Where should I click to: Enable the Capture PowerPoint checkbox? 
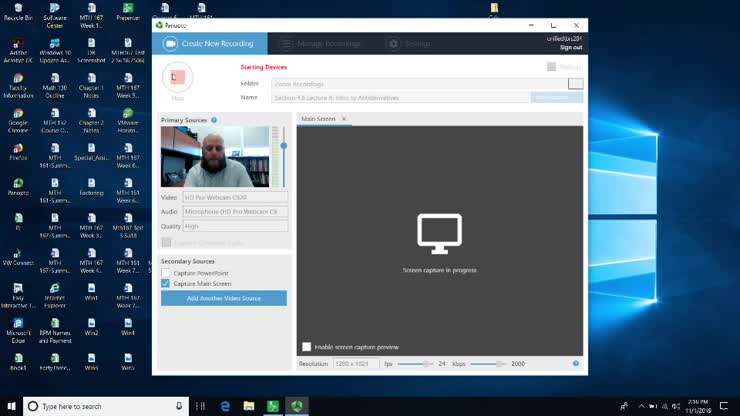coord(166,273)
